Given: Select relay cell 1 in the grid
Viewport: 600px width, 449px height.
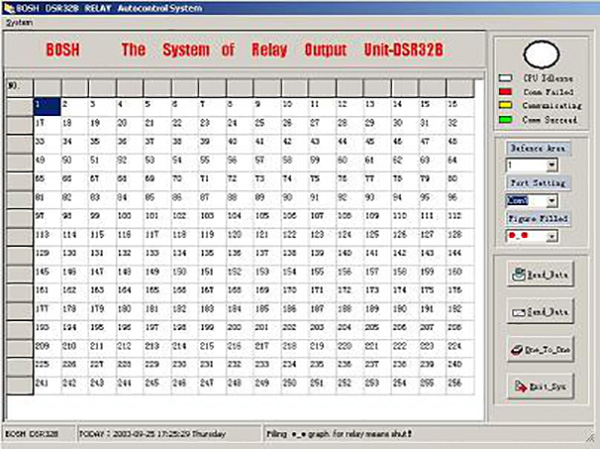Looking at the screenshot, I should pos(47,107).
